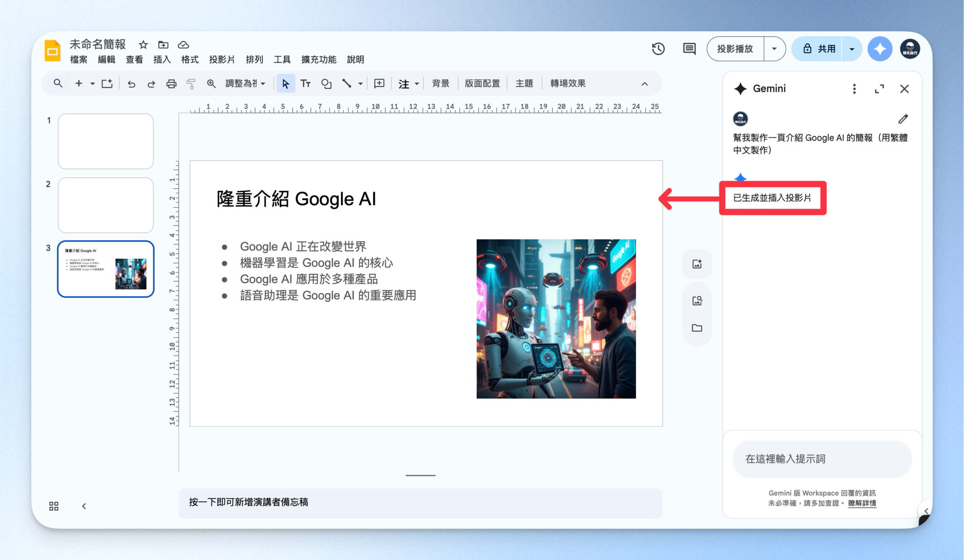Viewport: 964px width, 560px height.
Task: Click the Gemini sparkle button
Action: click(880, 49)
